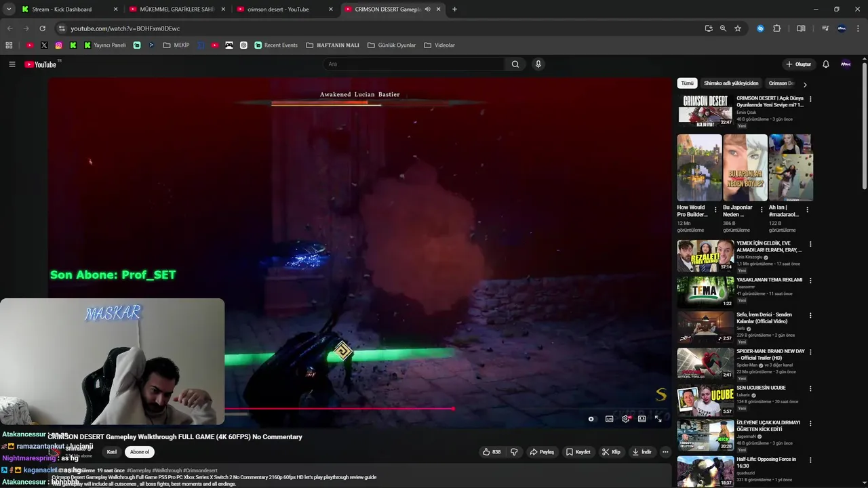
Task: Like the video with 838 likes
Action: (x=492, y=452)
